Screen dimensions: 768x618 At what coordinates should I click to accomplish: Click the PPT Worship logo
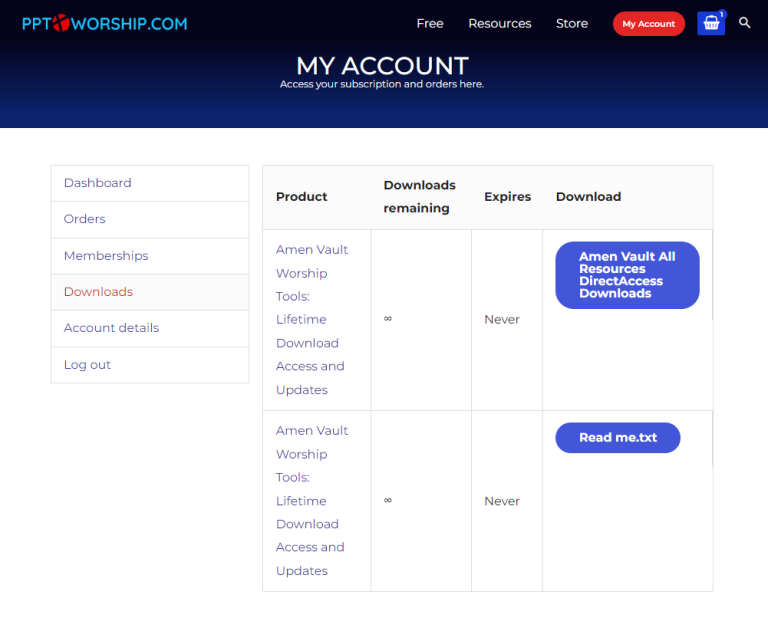(x=104, y=23)
